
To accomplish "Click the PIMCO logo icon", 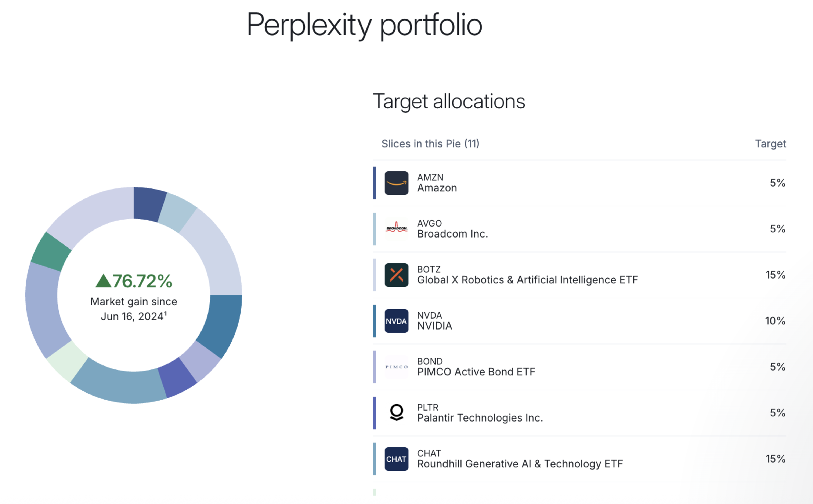I will [396, 367].
